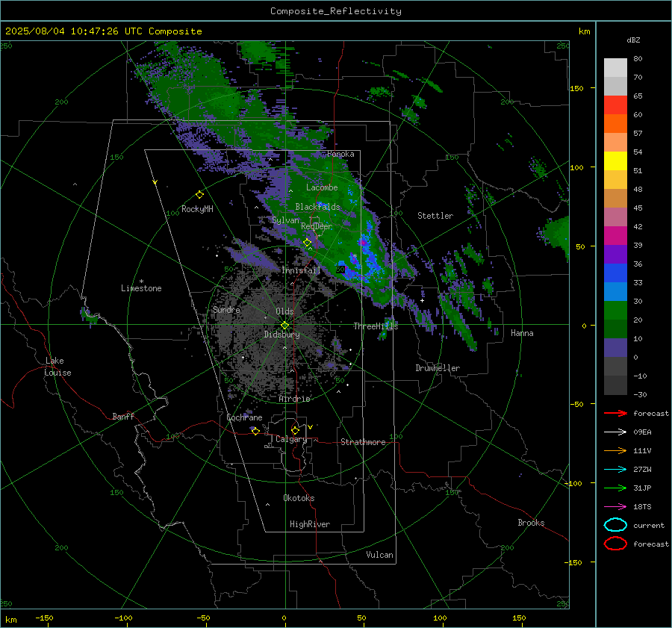Click the Lake Louise label
The height and width of the screenshot is (628, 672).
57,367
